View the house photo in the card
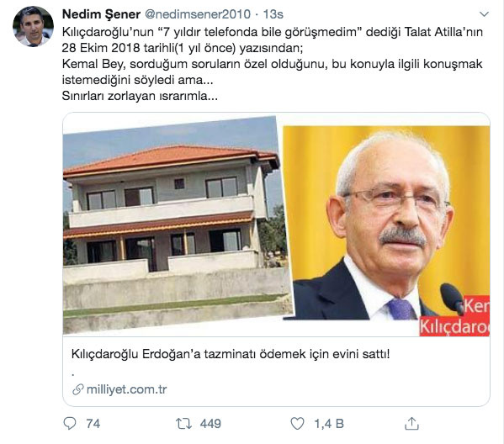 click(x=177, y=225)
